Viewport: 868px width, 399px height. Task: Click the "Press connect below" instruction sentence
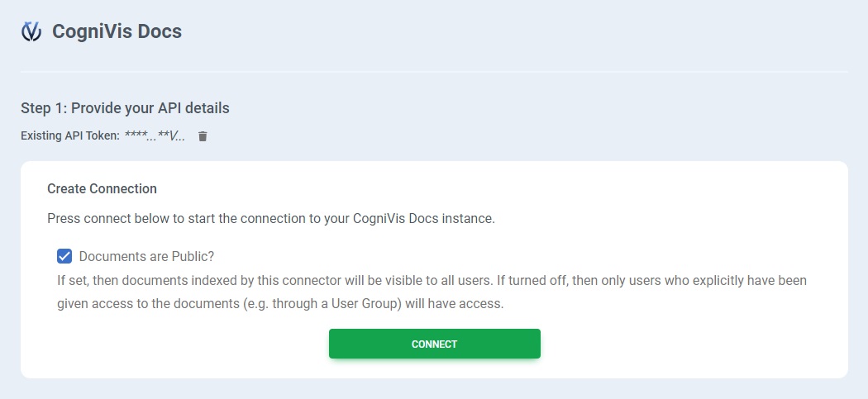tap(270, 219)
